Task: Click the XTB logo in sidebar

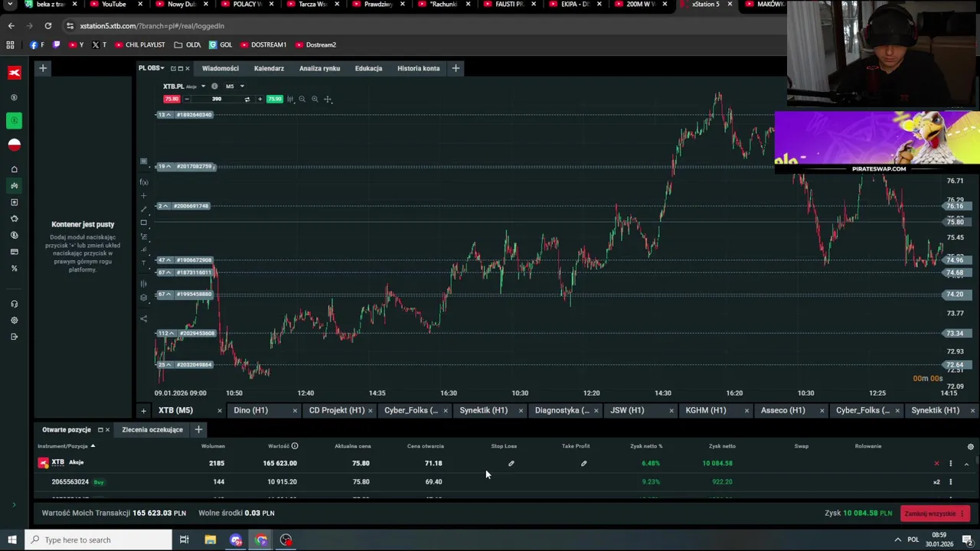Action: pos(15,73)
